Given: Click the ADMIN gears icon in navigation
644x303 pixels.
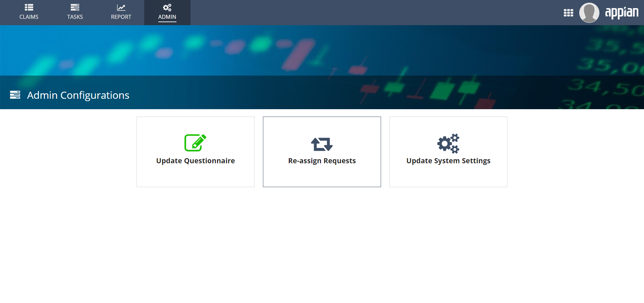Looking at the screenshot, I should [x=167, y=7].
